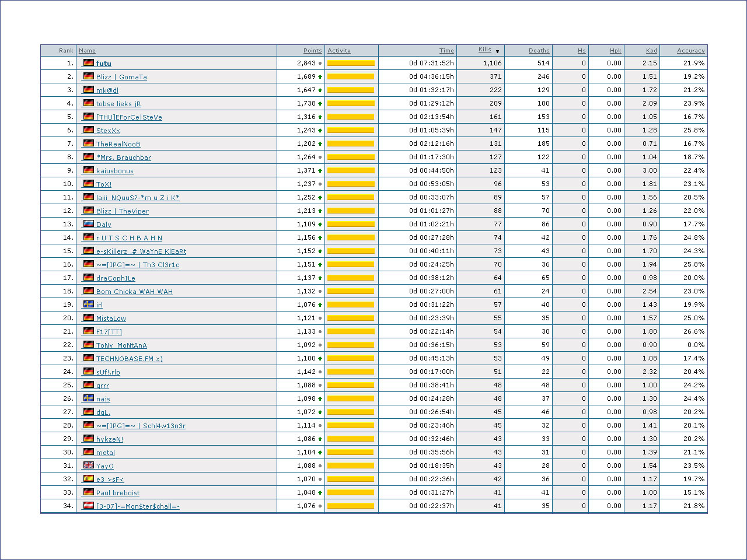Sort the list by Name header

[x=87, y=51]
